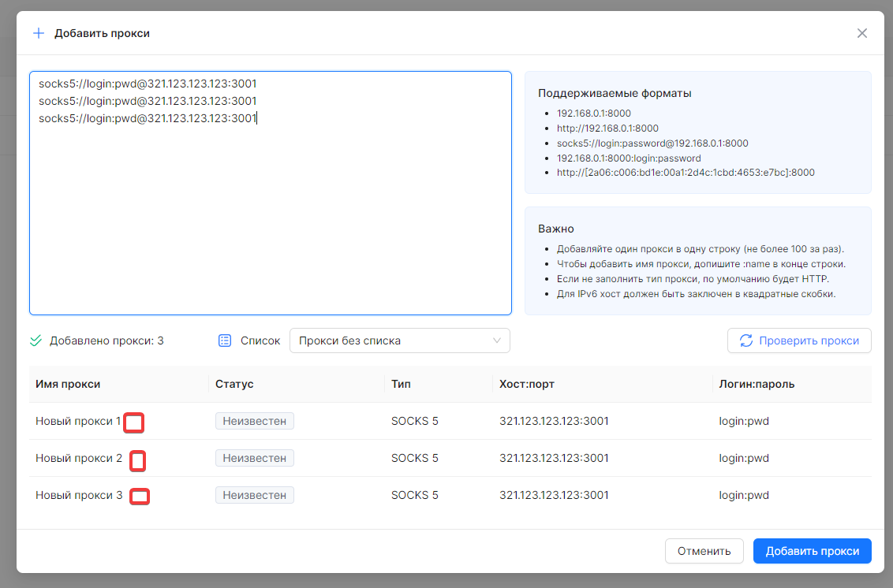This screenshot has height=588, width=893.
Task: Select the «Новый прокси 2» row name
Action: (x=79, y=458)
